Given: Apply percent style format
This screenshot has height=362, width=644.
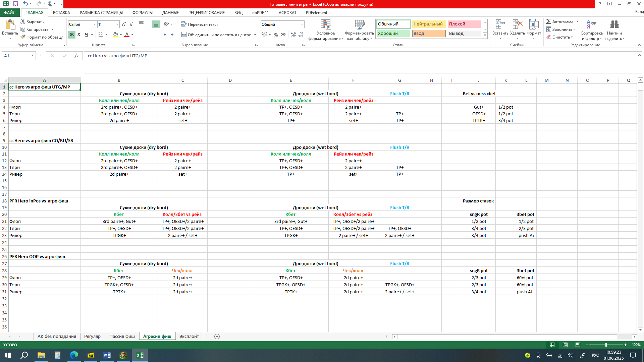Looking at the screenshot, I should (x=276, y=35).
